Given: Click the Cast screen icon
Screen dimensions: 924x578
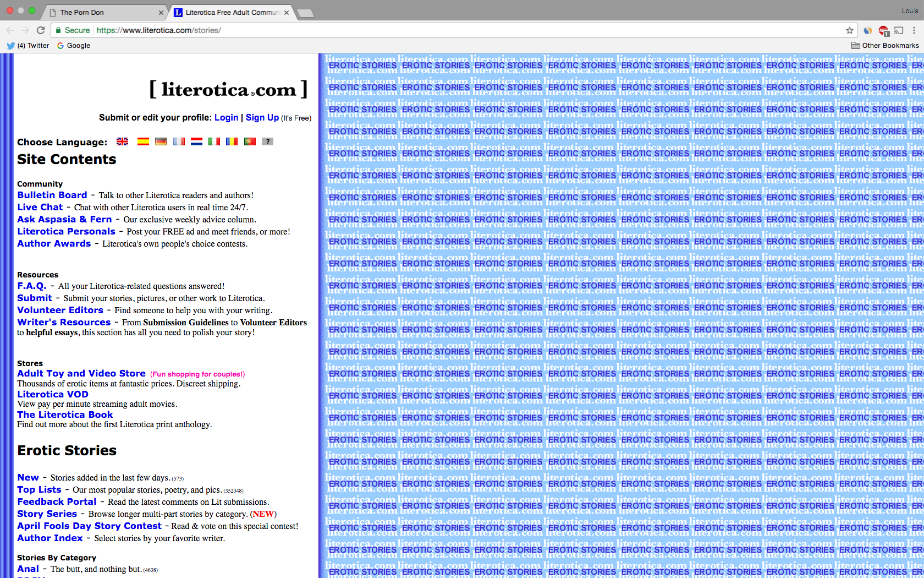Looking at the screenshot, I should click(x=899, y=30).
